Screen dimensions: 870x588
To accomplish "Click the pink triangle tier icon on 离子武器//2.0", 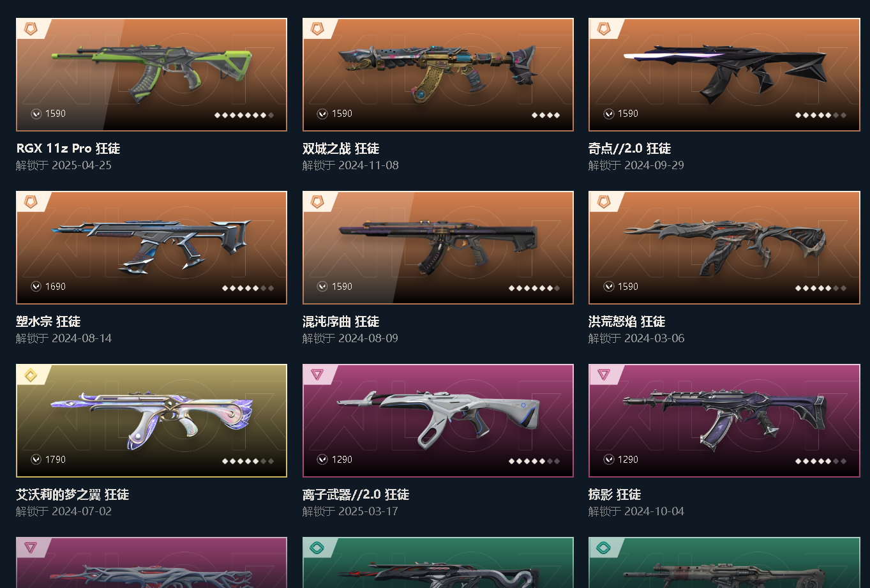I will tap(317, 375).
